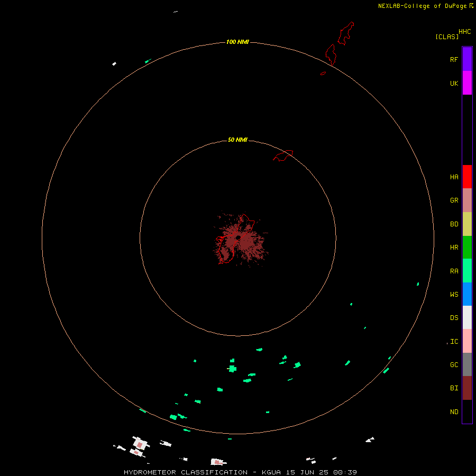Click the BI brown legend swatch
This screenshot has height=476, width=476.
pos(467,388)
